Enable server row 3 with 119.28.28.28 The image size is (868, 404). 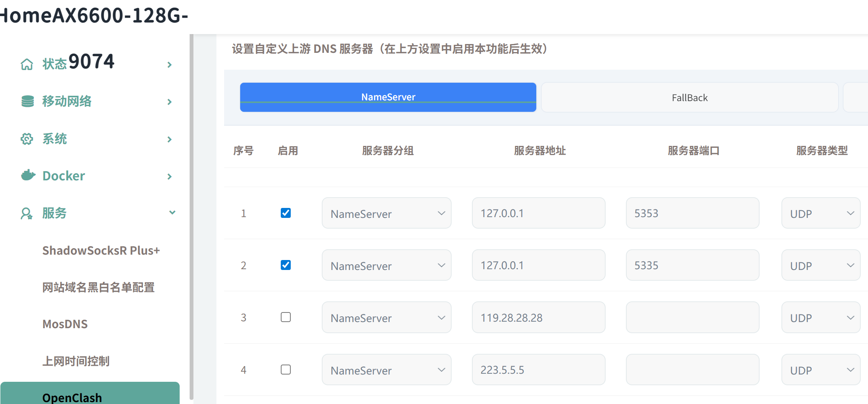[x=286, y=317]
